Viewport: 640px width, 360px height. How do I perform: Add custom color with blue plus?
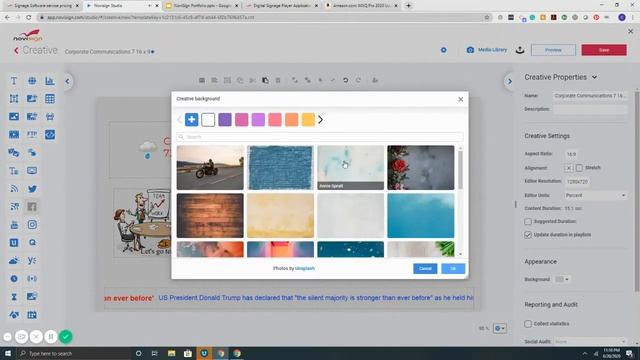coord(191,120)
